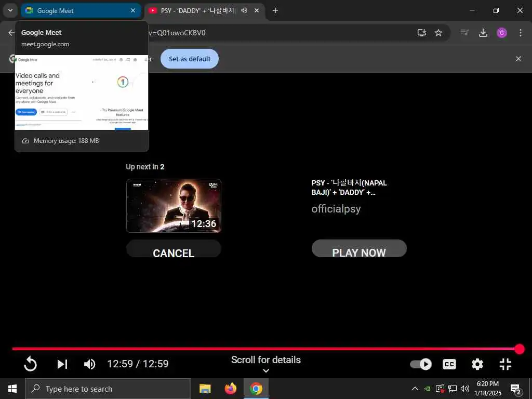Open the Chrome profile avatar
This screenshot has height=399, width=532.
tap(502, 33)
